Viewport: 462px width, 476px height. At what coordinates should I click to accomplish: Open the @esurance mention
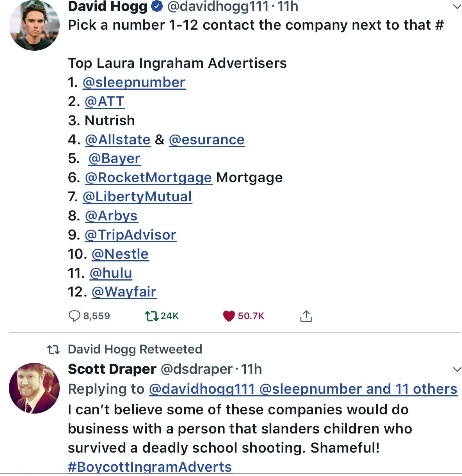point(206,140)
